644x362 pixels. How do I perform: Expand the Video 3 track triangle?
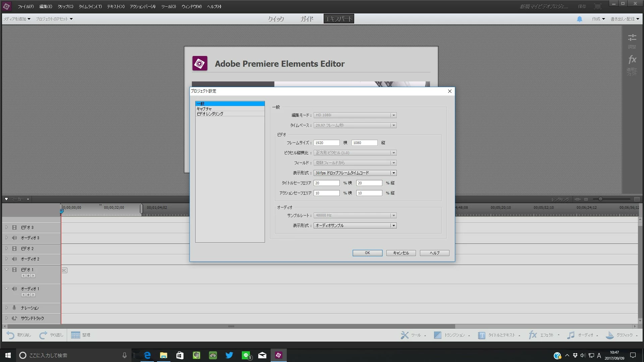point(6,227)
